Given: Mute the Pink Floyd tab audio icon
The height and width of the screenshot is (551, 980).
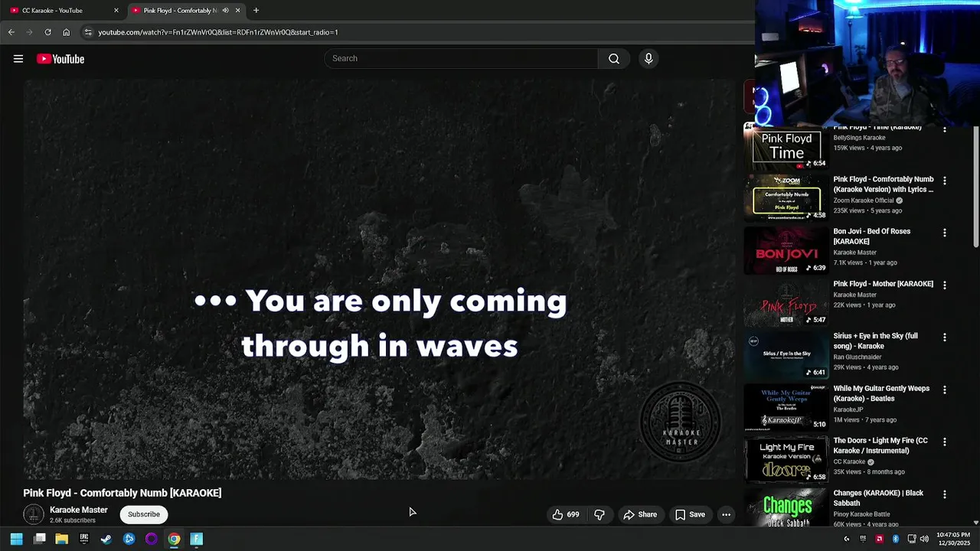Looking at the screenshot, I should (x=225, y=11).
